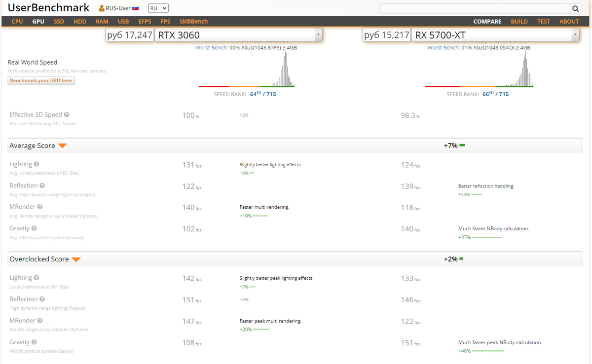Click inside the search input field
This screenshot has width=592, height=364.
474,8
